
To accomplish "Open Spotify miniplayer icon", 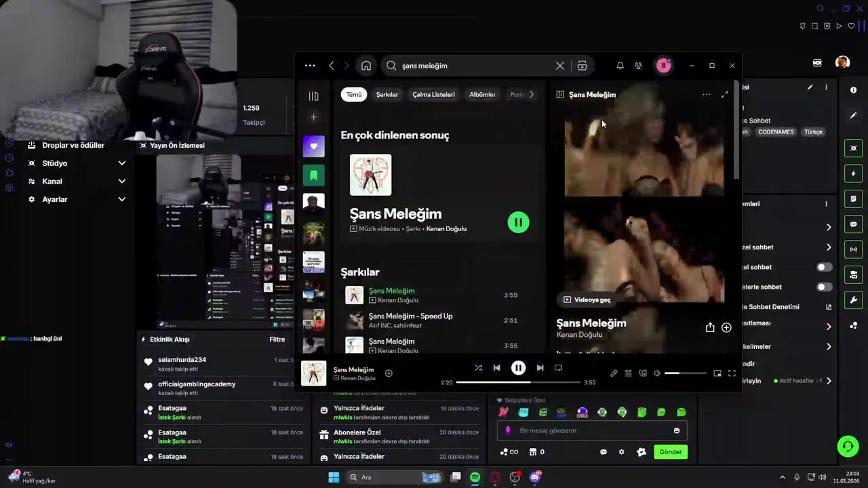I will pyautogui.click(x=717, y=373).
